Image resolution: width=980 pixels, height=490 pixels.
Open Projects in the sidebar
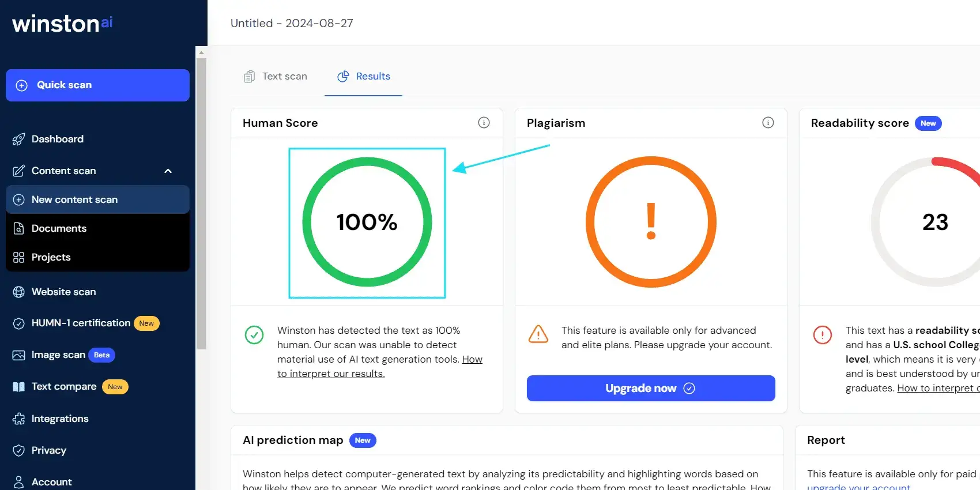point(51,257)
